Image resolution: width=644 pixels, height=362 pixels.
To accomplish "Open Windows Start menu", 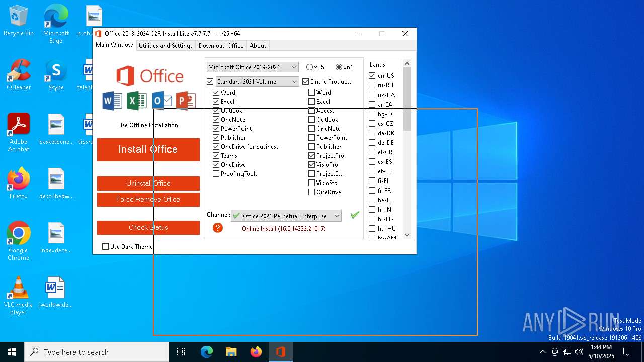I will pos(12,352).
